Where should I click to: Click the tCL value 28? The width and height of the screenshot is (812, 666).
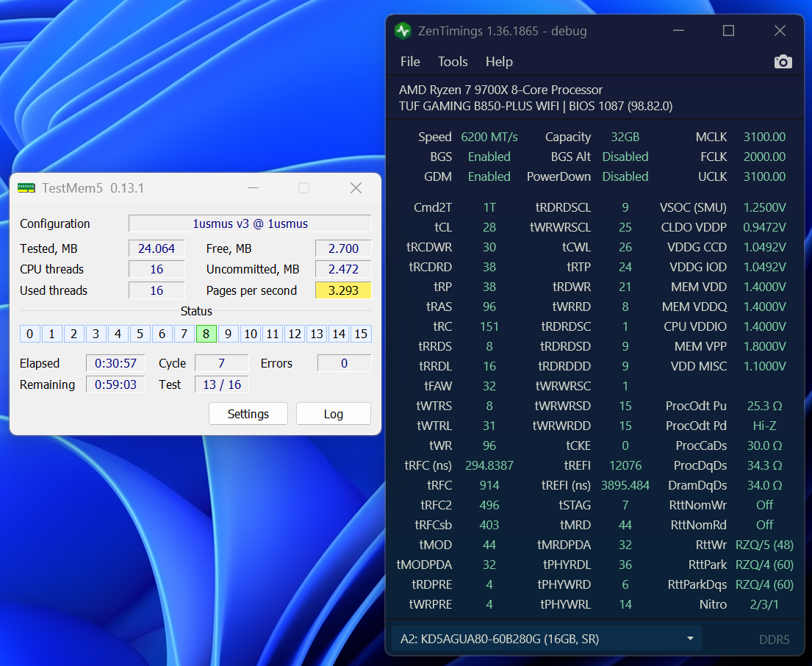click(x=489, y=227)
